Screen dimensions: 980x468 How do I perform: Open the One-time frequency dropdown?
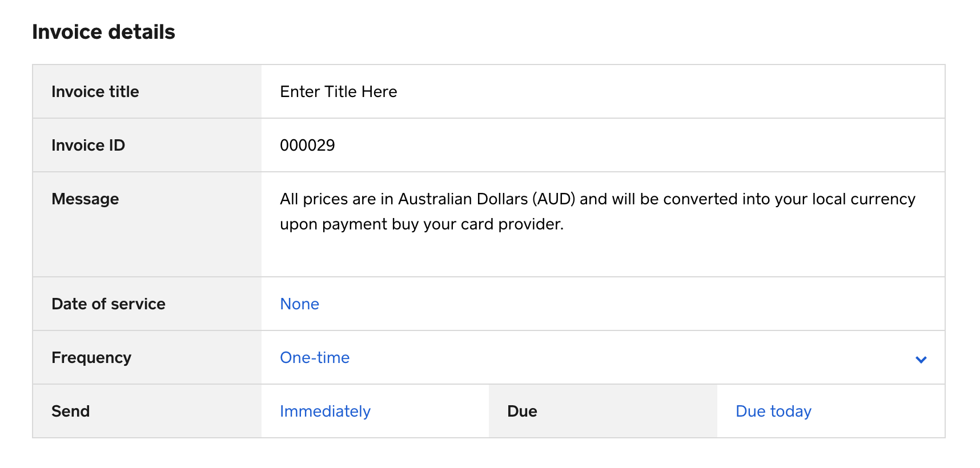pos(315,358)
